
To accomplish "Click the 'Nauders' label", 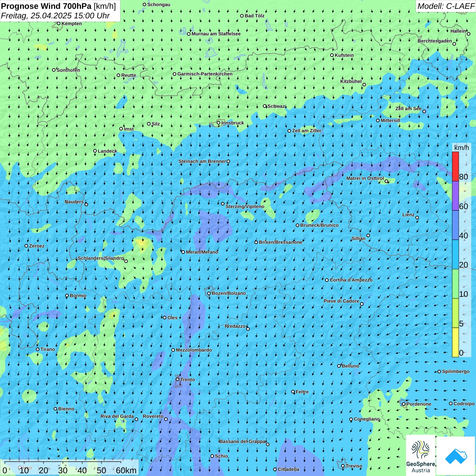I will pyautogui.click(x=74, y=202).
